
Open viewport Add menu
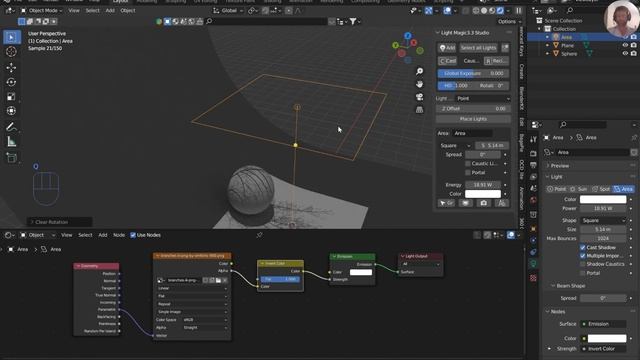click(110, 11)
